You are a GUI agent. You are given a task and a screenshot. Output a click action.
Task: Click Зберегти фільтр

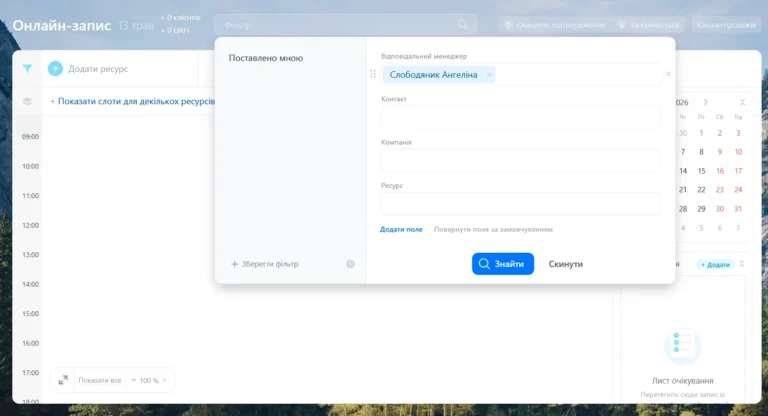point(264,264)
